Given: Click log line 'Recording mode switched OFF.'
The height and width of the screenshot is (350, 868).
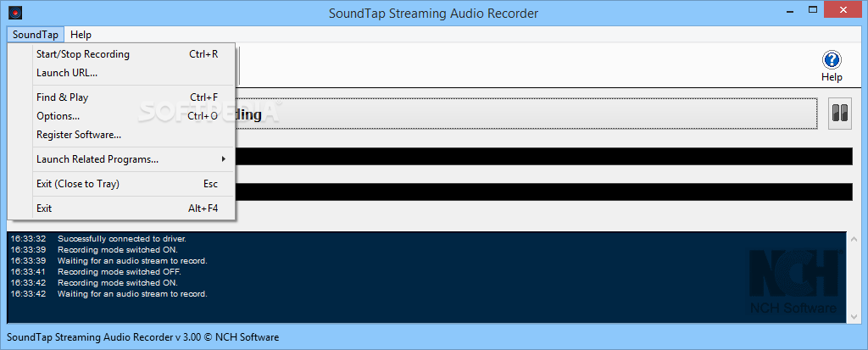Looking at the screenshot, I should 120,272.
